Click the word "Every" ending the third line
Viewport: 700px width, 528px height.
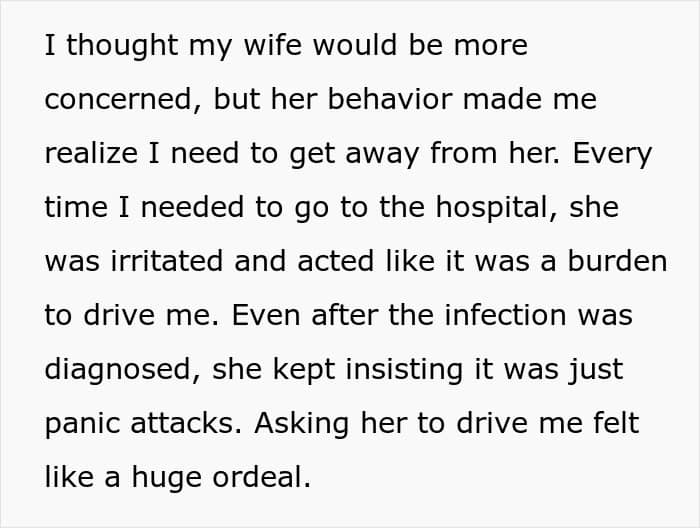(612, 155)
